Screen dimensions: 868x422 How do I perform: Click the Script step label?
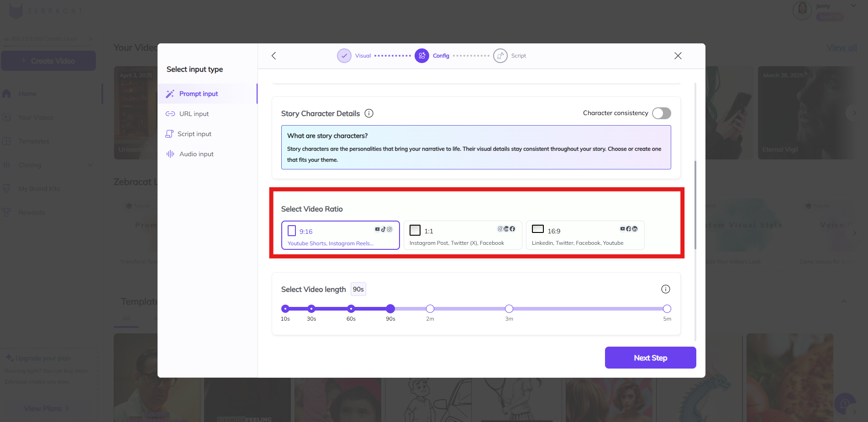(519, 56)
